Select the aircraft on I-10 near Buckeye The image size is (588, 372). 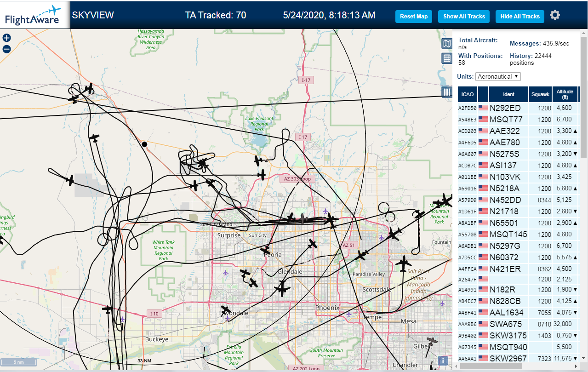click(108, 310)
